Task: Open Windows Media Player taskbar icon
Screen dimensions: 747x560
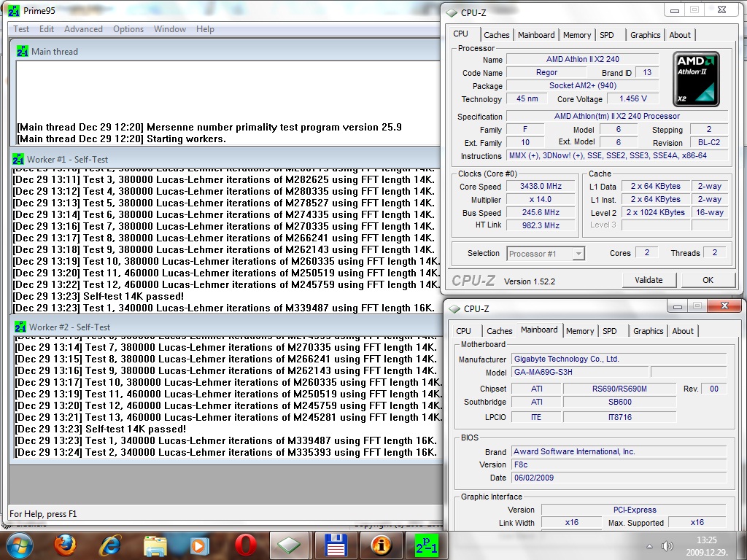Action: point(200,545)
